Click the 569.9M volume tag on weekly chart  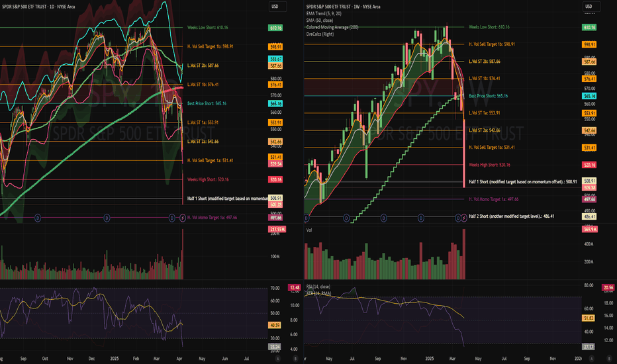590,229
